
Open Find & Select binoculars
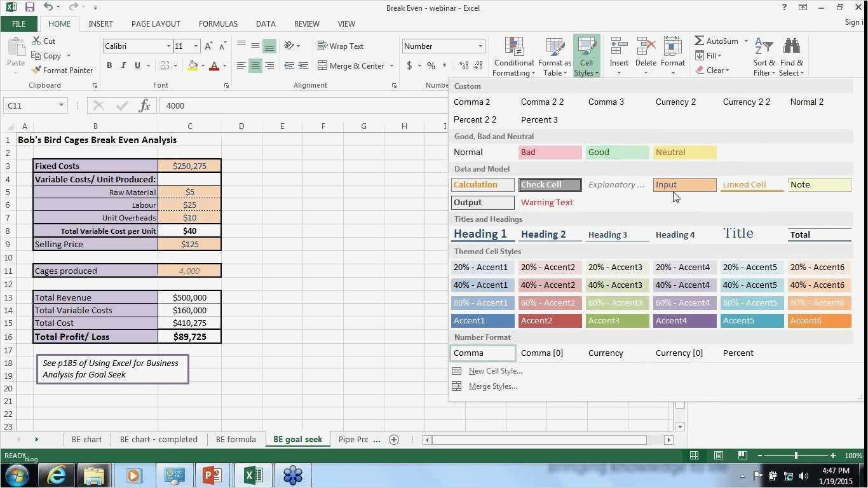point(791,57)
